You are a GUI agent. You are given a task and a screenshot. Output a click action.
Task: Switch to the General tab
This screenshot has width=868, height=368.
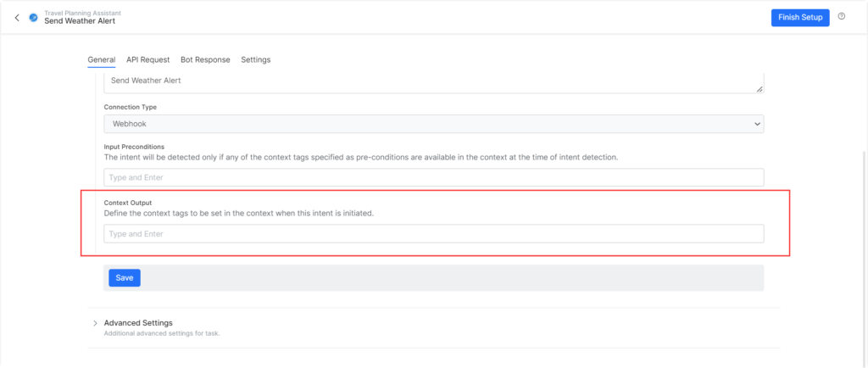[x=102, y=60]
